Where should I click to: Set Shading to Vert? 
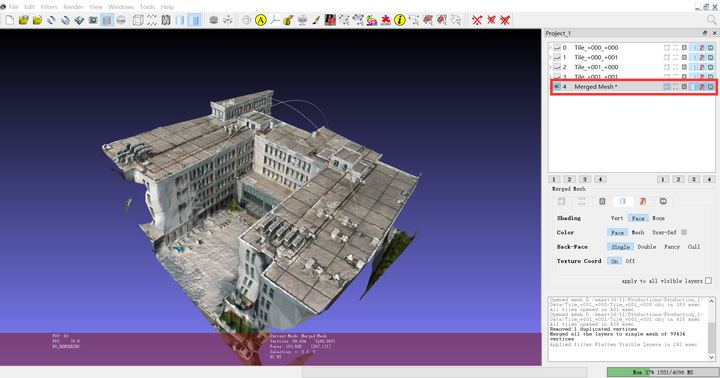tap(617, 218)
